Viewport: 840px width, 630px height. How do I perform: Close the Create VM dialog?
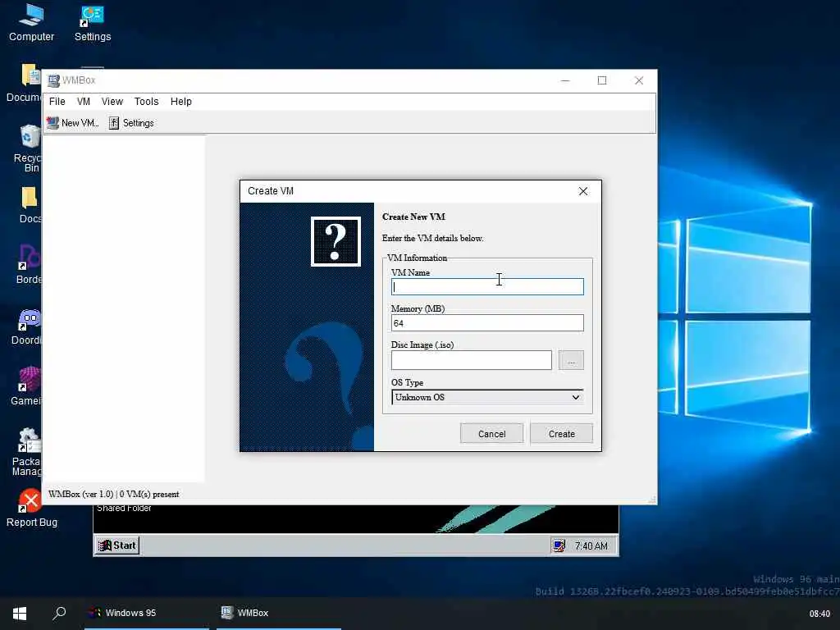coord(583,191)
